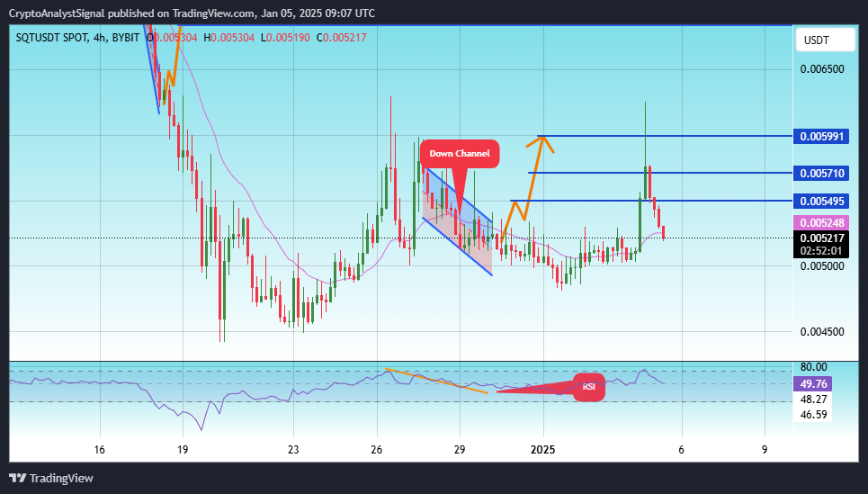
Task: Click the date 16 on time axis
Action: [x=99, y=450]
